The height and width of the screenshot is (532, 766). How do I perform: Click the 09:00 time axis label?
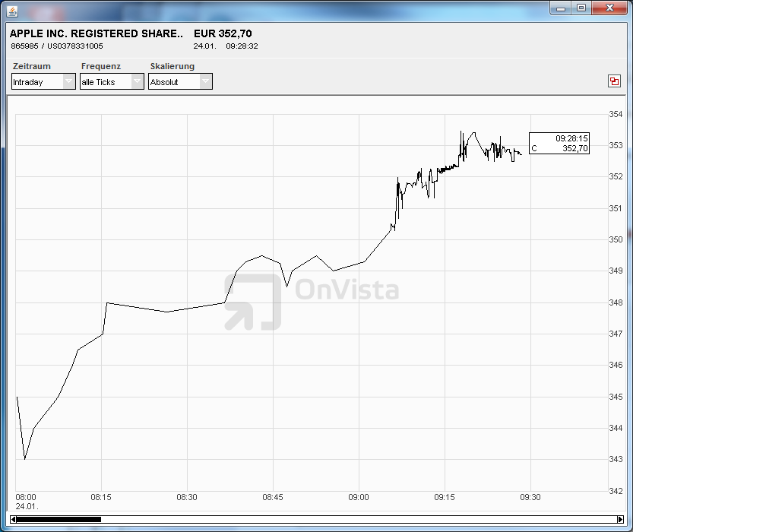tap(359, 497)
